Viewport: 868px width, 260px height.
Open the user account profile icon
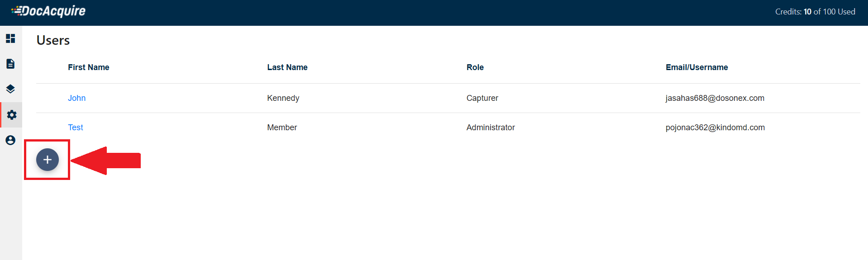coord(10,140)
